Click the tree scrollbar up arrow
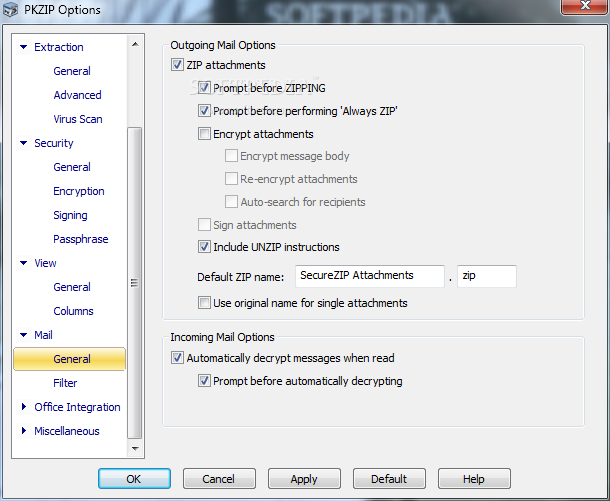This screenshot has height=501, width=610. coord(135,44)
